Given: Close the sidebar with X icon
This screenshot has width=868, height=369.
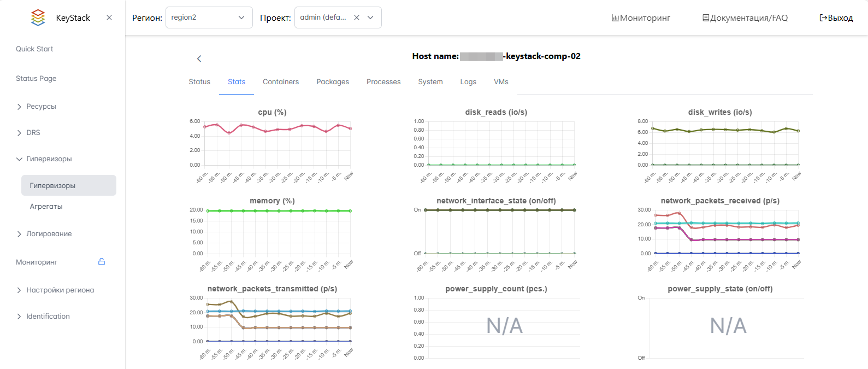Looking at the screenshot, I should pyautogui.click(x=109, y=17).
